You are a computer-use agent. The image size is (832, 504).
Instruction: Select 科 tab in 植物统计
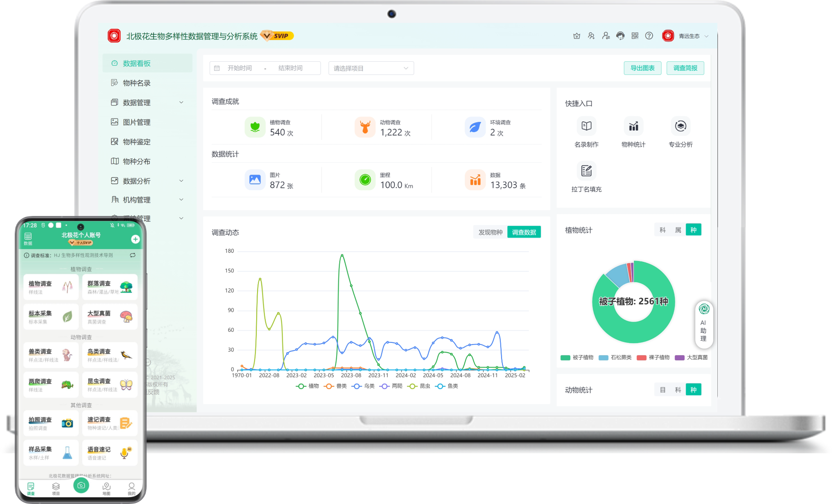662,230
